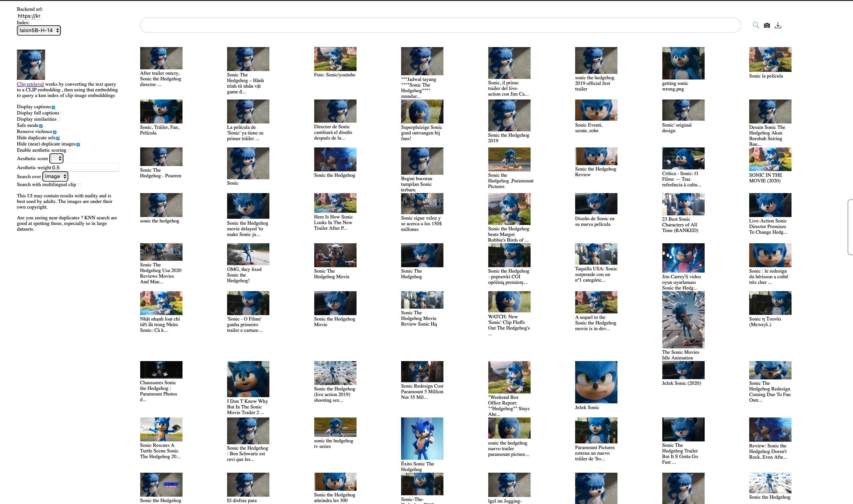853x504 pixels.
Task: Toggle Hide duplicate urls checkbox
Action: 58,138
